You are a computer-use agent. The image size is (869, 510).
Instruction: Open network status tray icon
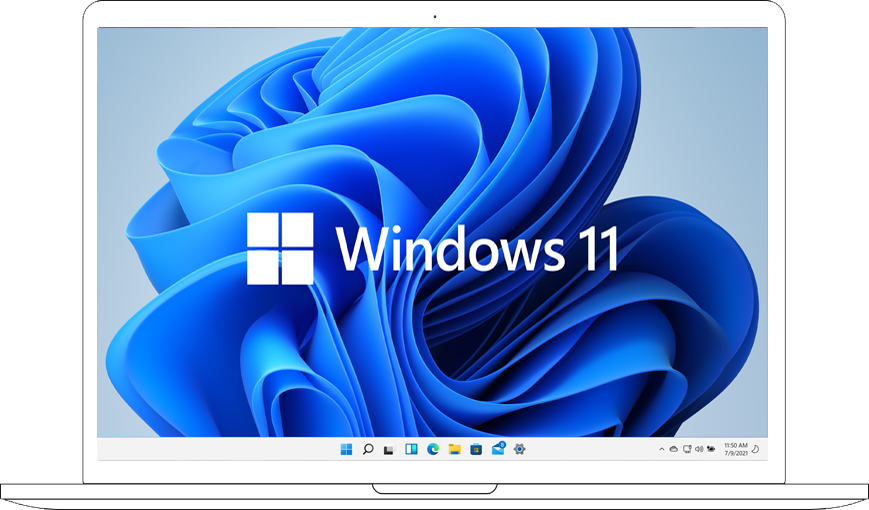[687, 449]
